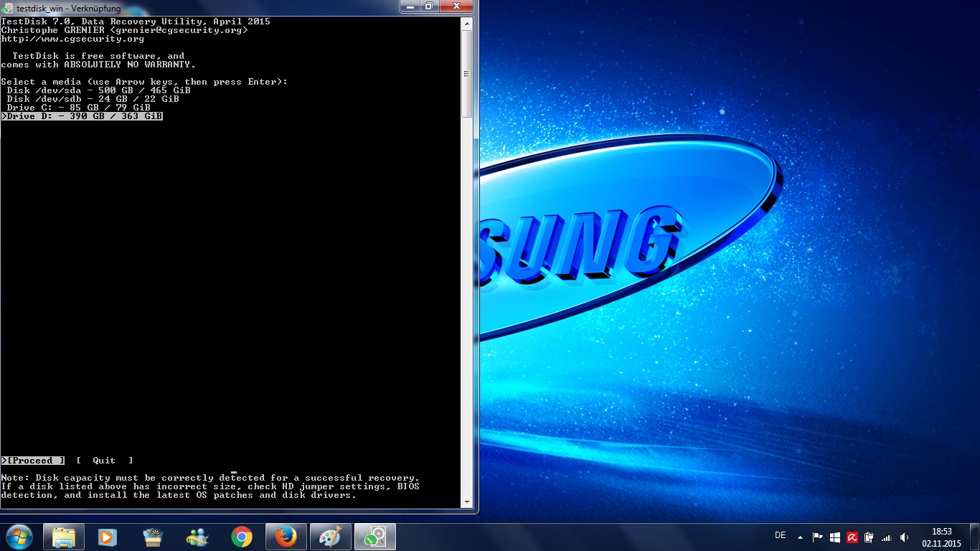Open the Avira antivirus tray icon
The height and width of the screenshot is (551, 980).
pyautogui.click(x=852, y=537)
